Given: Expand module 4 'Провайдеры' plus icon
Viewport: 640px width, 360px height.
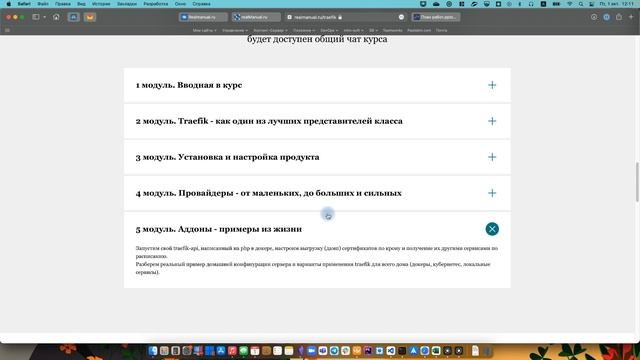Looking at the screenshot, I should (x=492, y=193).
